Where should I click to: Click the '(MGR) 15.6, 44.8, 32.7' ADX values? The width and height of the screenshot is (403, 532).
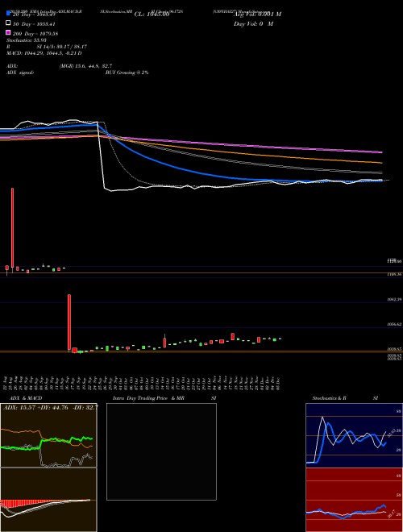click(x=85, y=66)
